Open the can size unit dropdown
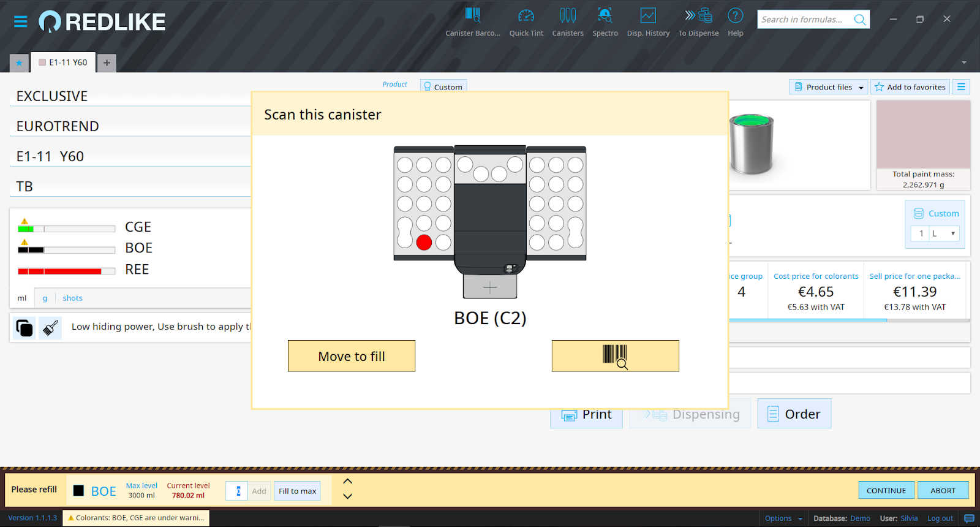Screen dimensions: 980x527 click(944, 233)
